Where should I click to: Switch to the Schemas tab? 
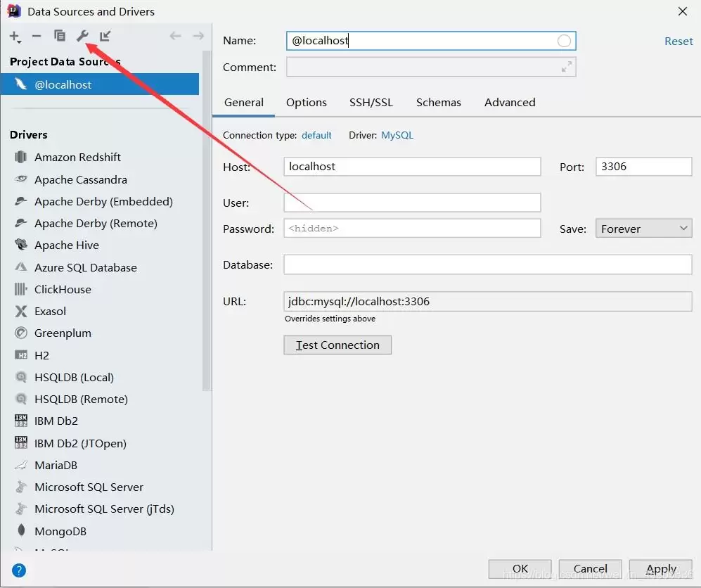click(x=439, y=103)
